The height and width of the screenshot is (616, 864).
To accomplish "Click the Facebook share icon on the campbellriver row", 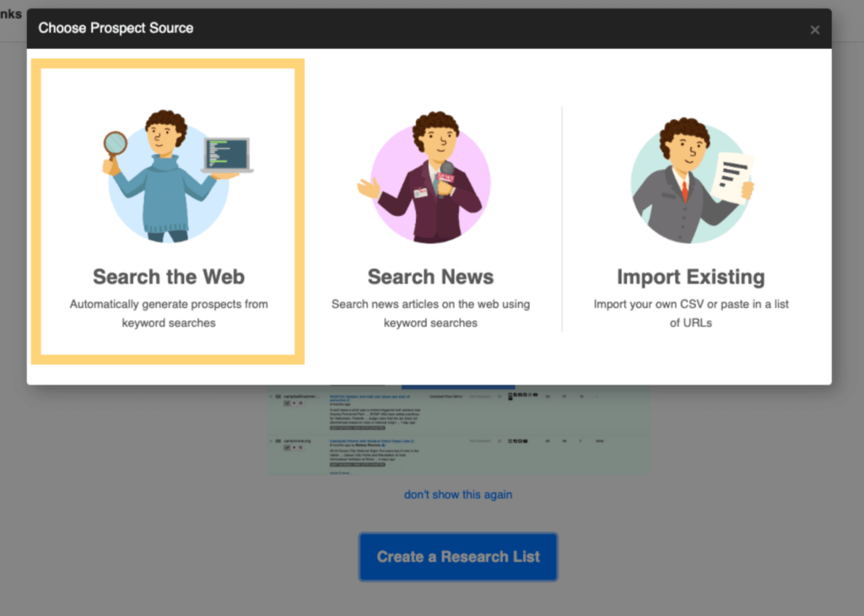I will (521, 396).
